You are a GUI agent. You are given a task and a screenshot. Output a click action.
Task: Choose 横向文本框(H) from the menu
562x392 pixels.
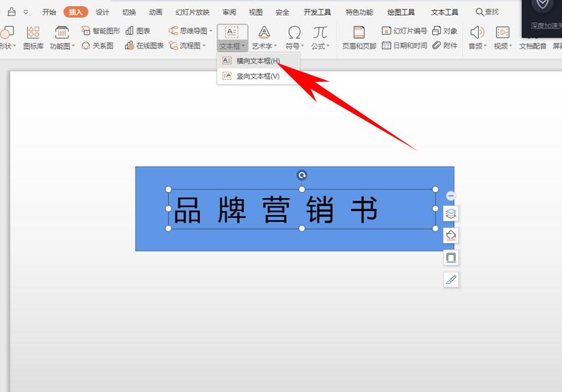tap(258, 61)
